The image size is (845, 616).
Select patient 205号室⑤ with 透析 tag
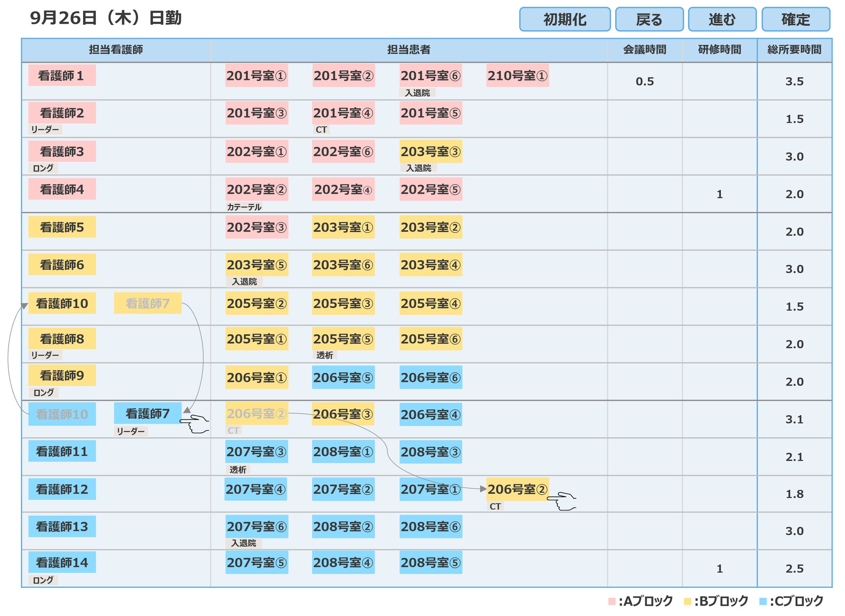[344, 339]
